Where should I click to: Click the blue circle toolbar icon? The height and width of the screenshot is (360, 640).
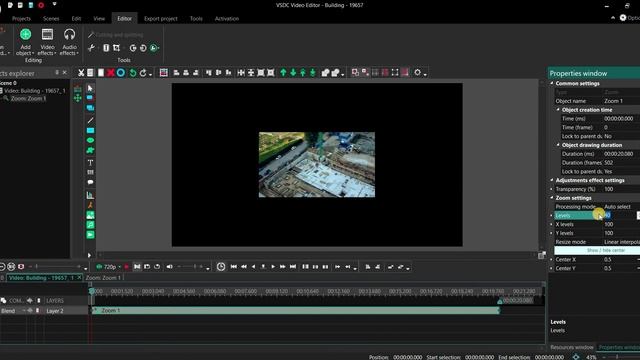pos(121,73)
